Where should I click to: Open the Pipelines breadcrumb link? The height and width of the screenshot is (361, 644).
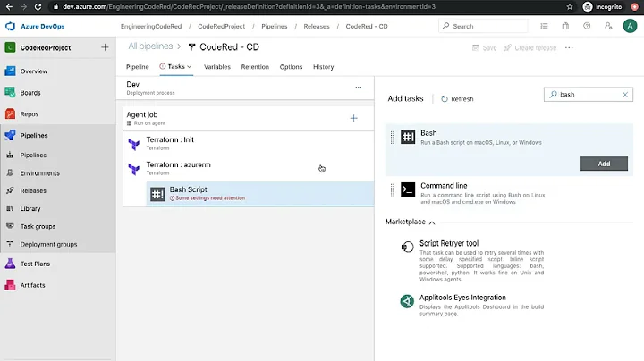point(275,26)
